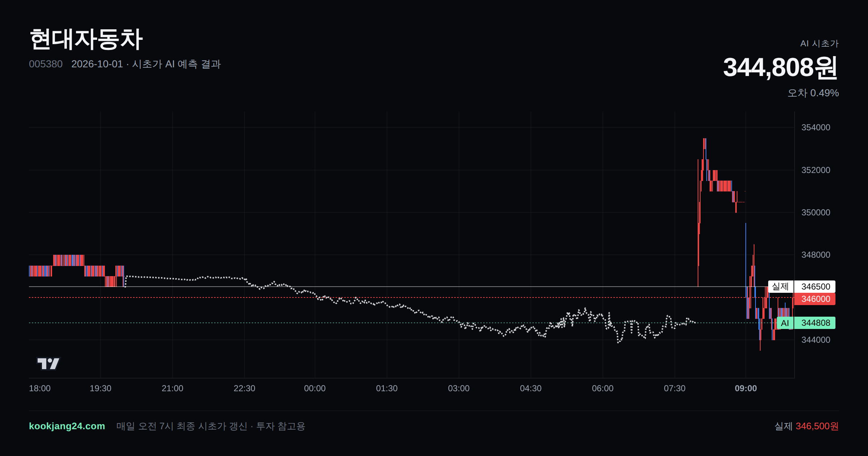Viewport: 868px width, 456px height.
Task: Click the 2026-10-01 시초가 AI 예측 결과 subtitle
Action: coord(146,64)
